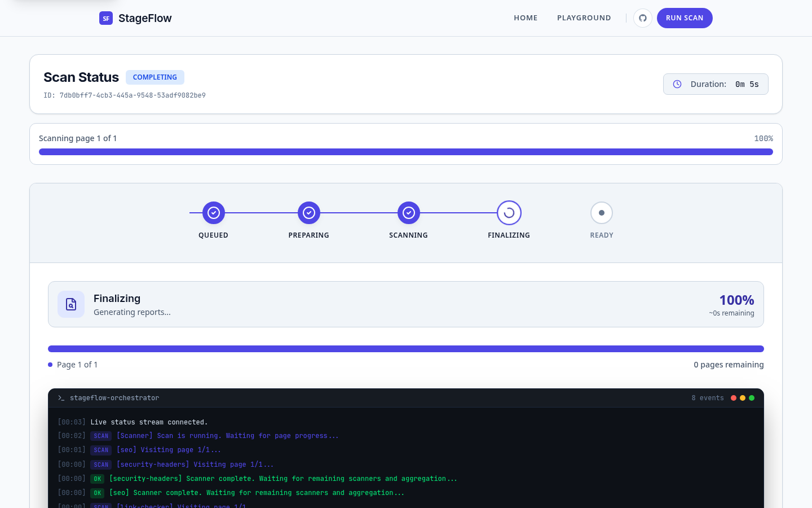Viewport: 812px width, 508px height.
Task: Switch to the HOME navigation item
Action: pyautogui.click(x=526, y=17)
